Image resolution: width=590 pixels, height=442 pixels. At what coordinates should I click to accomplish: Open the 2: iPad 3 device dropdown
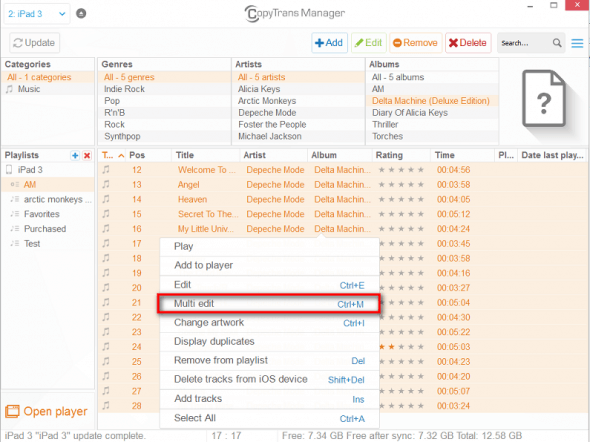pos(36,14)
